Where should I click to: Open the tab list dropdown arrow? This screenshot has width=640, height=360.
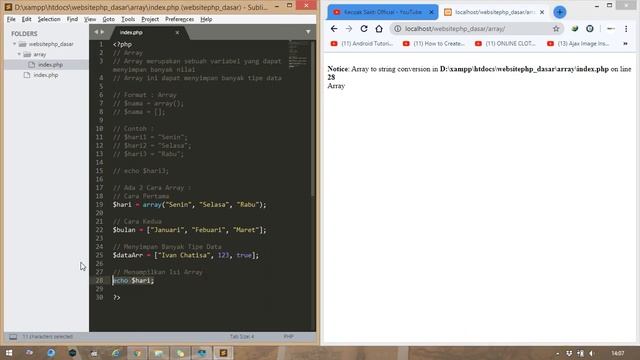[308, 32]
